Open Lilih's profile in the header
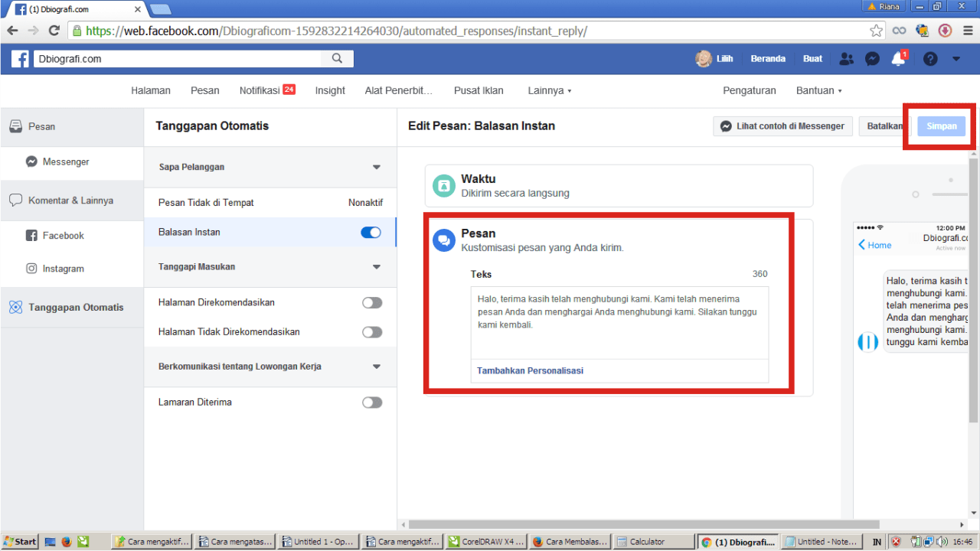980x551 pixels. [x=714, y=59]
